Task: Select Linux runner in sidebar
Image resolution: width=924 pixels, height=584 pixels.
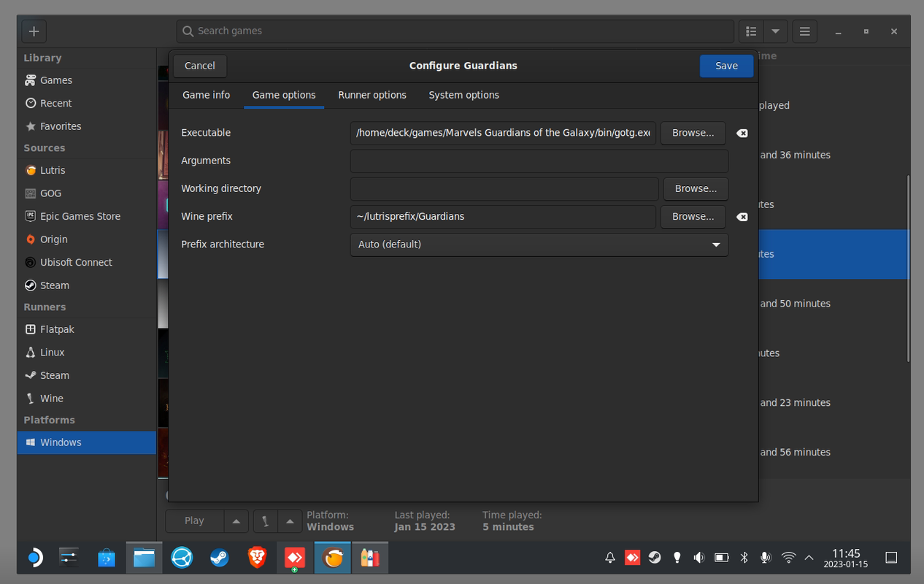Action: click(x=87, y=352)
